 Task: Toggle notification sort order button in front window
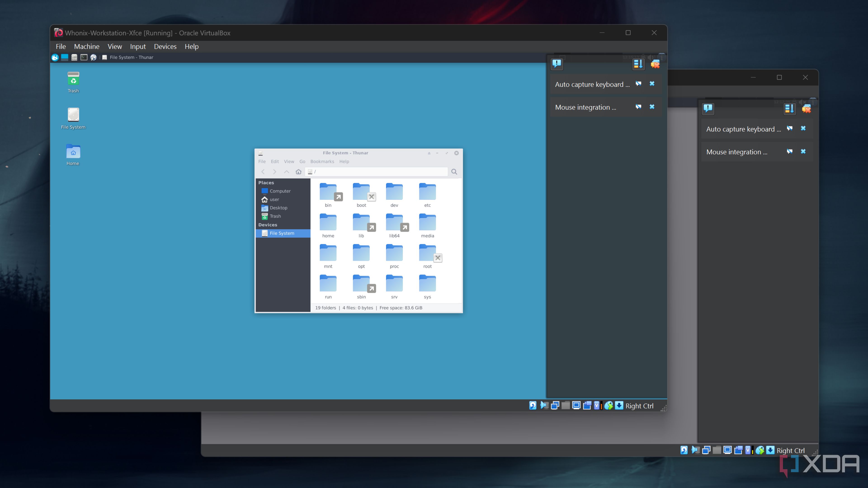coord(638,64)
